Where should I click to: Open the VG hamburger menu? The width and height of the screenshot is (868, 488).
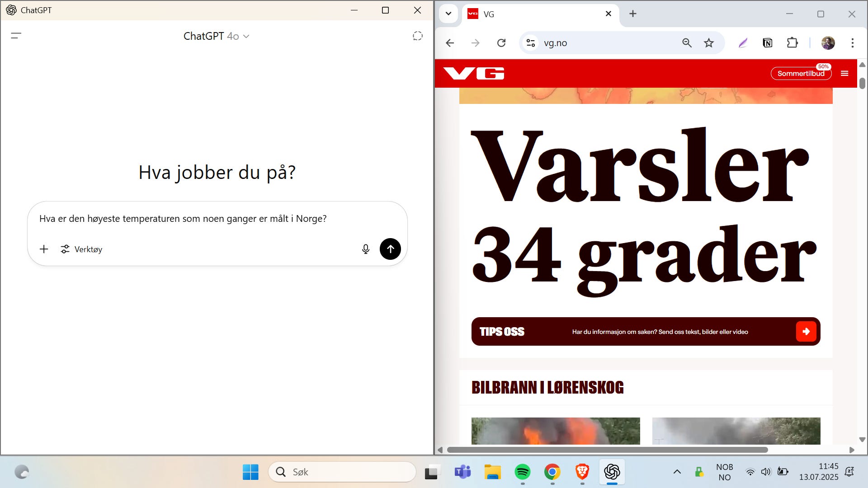844,74
